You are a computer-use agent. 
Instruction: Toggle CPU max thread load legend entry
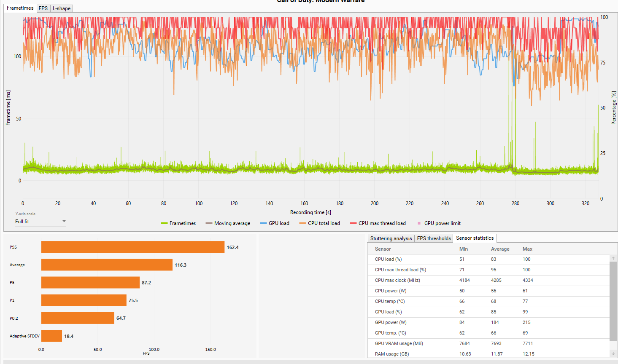click(x=378, y=223)
